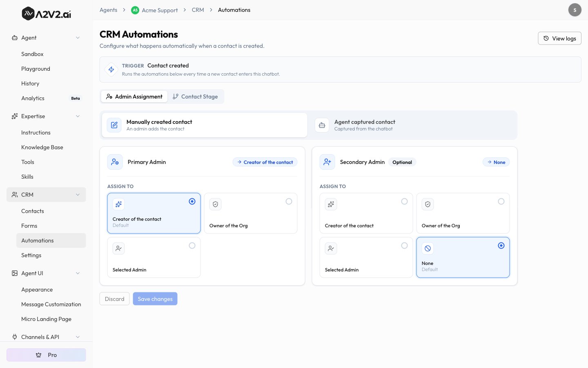Open CRM Contacts
This screenshot has height=368, width=588.
(51, 211)
